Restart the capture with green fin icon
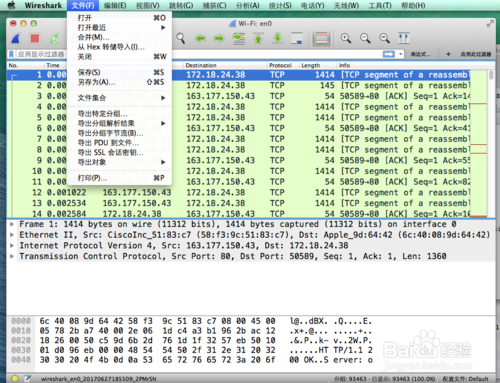The height and width of the screenshot is (383, 500). click(54, 39)
